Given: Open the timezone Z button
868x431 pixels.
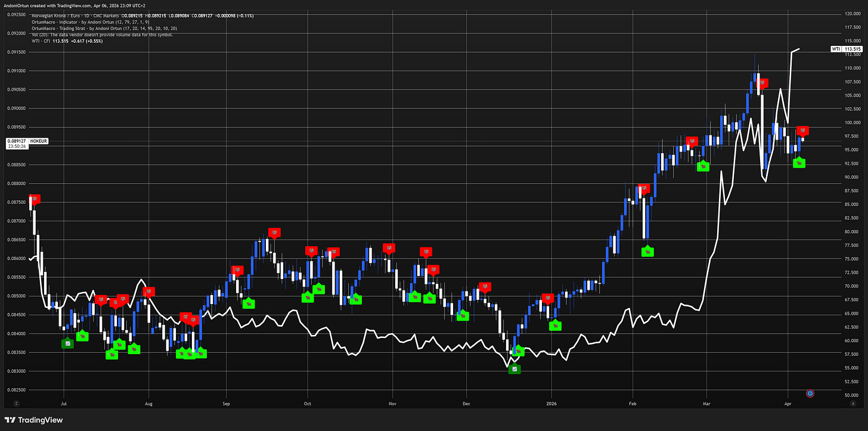Looking at the screenshot, I should 17,404.
